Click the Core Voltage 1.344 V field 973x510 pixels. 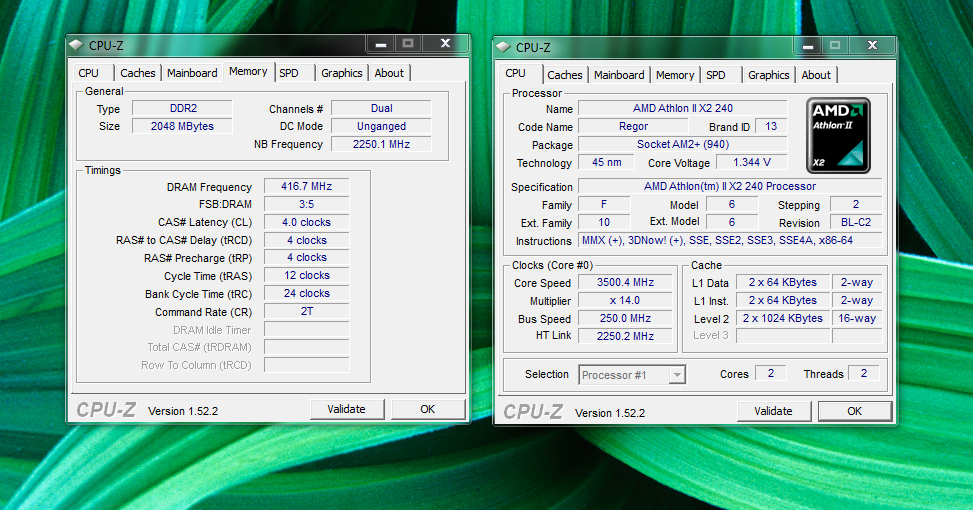pyautogui.click(x=751, y=162)
